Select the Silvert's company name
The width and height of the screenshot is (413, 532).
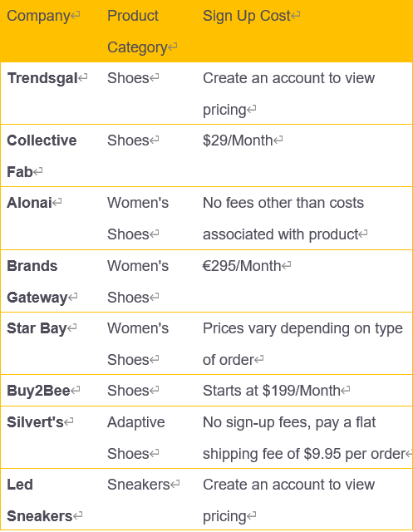click(x=35, y=422)
